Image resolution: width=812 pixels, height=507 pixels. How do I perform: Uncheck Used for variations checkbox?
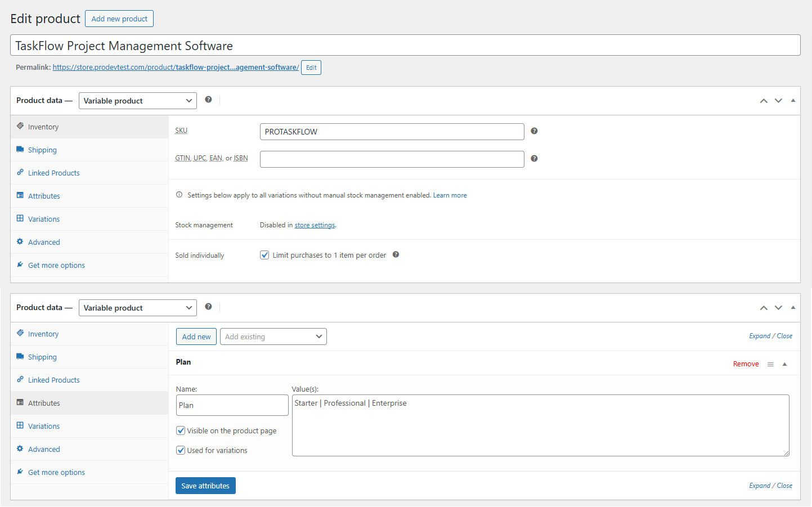[x=181, y=450]
